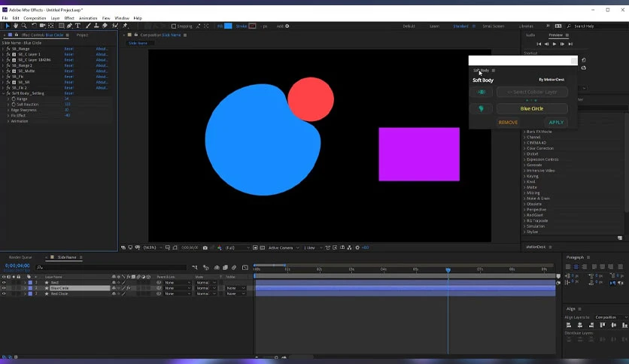Toggle the timeline shy layers switch icon
629x364 pixels.
(217, 268)
